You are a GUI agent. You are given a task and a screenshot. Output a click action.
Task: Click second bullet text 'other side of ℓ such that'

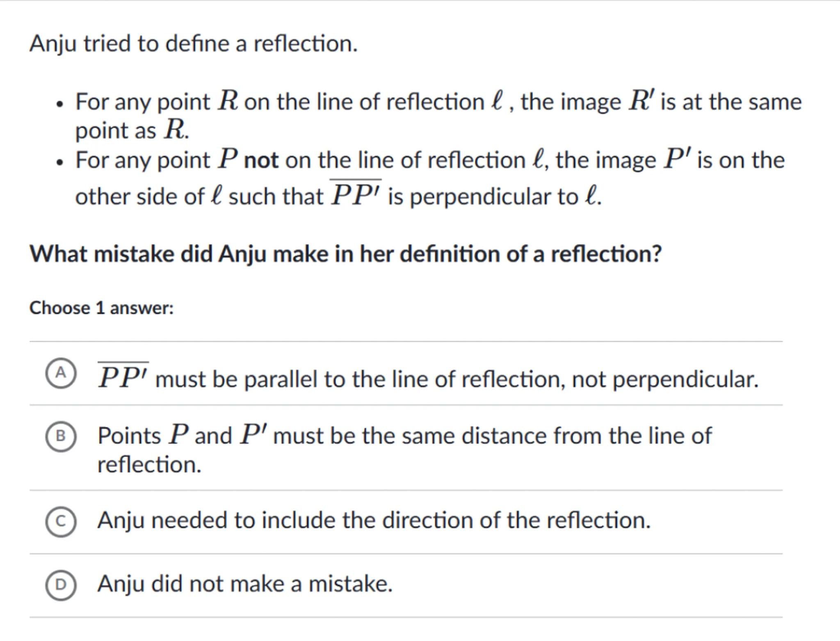click(x=199, y=196)
